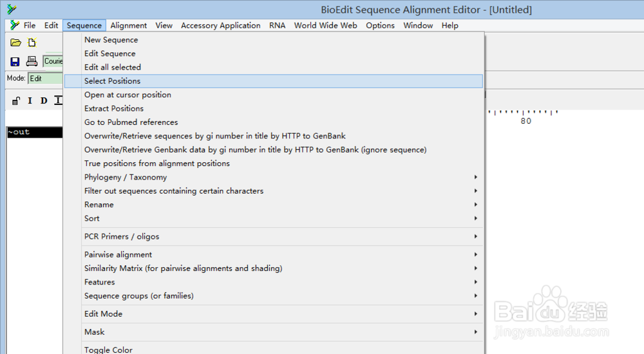Click Select Positions menu item

274,81
